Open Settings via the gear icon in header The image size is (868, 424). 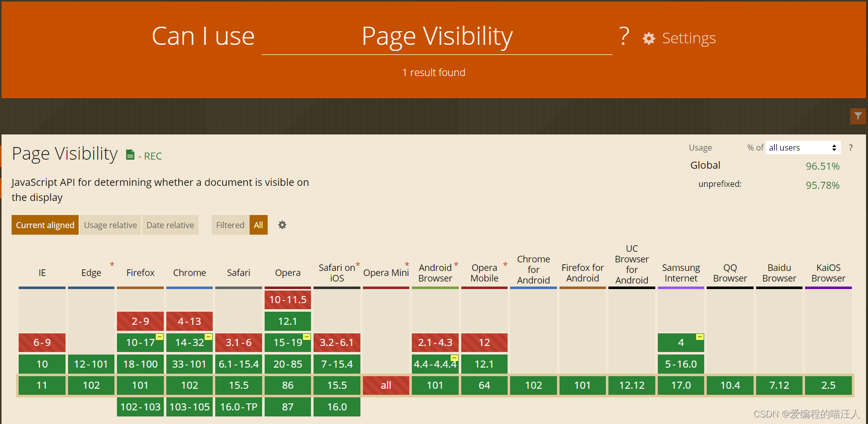click(x=649, y=38)
